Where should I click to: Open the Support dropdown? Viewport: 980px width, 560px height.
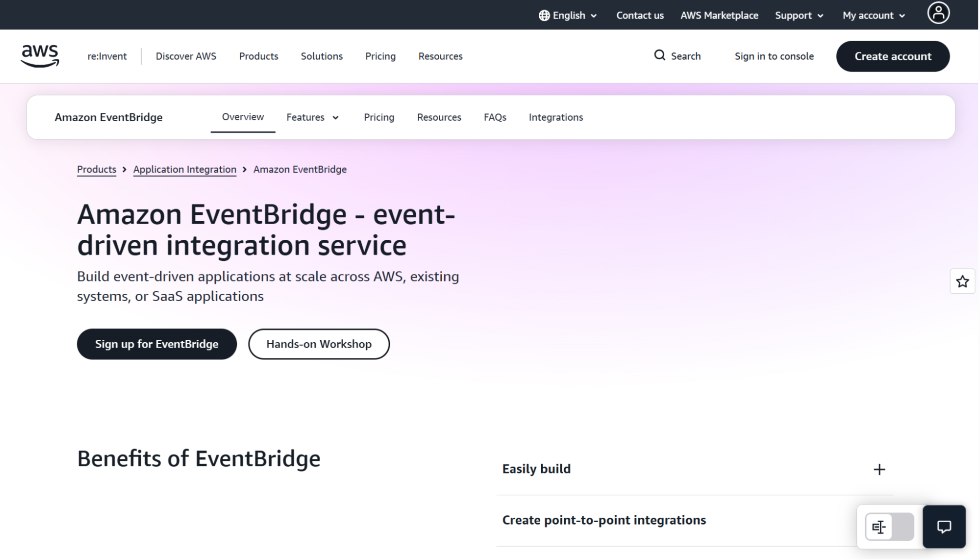click(799, 16)
